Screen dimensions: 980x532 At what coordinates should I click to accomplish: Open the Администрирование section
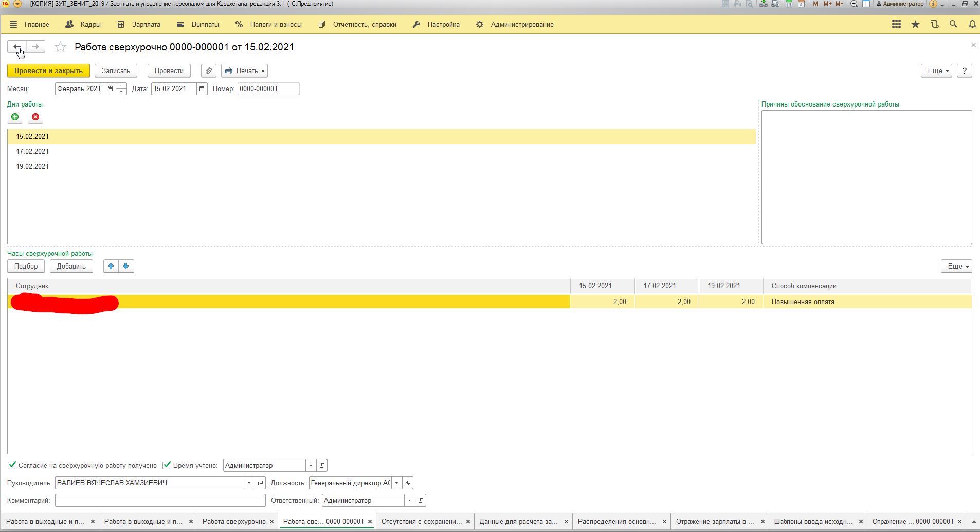[515, 24]
